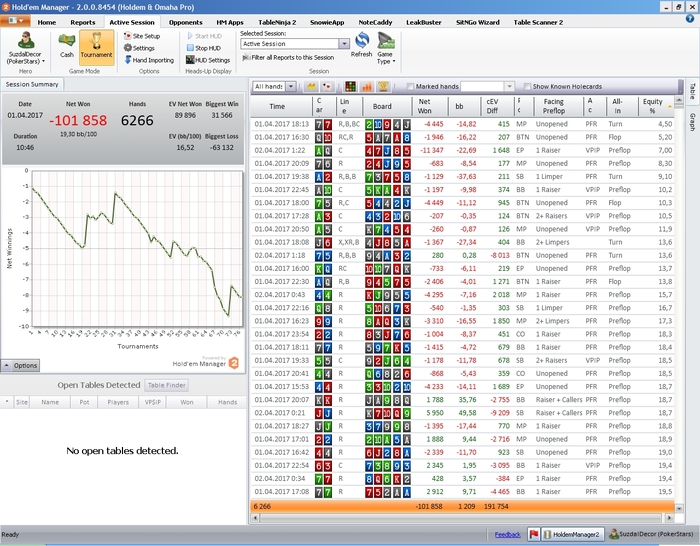This screenshot has width=700, height=546.
Task: Expand the All hands filter dropdown
Action: 291,86
